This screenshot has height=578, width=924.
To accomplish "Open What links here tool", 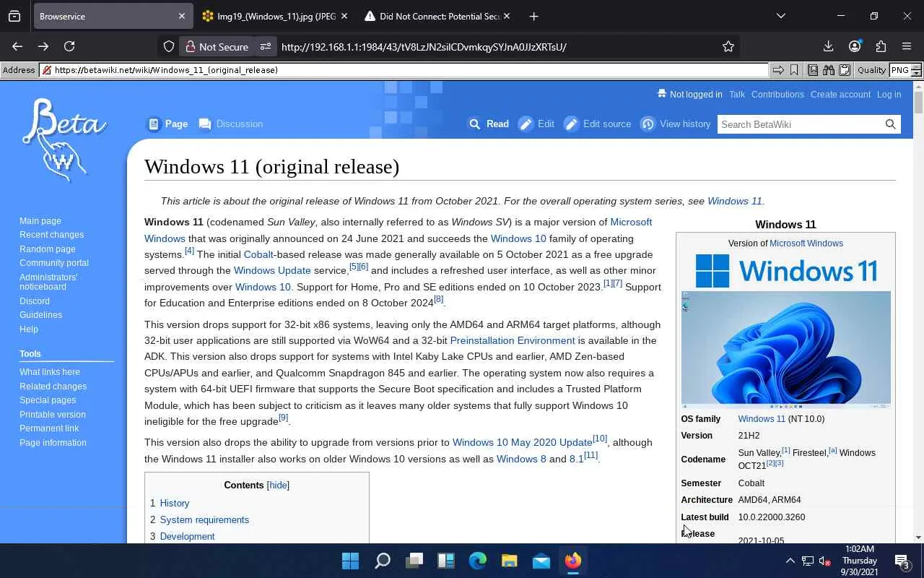I will click(50, 372).
